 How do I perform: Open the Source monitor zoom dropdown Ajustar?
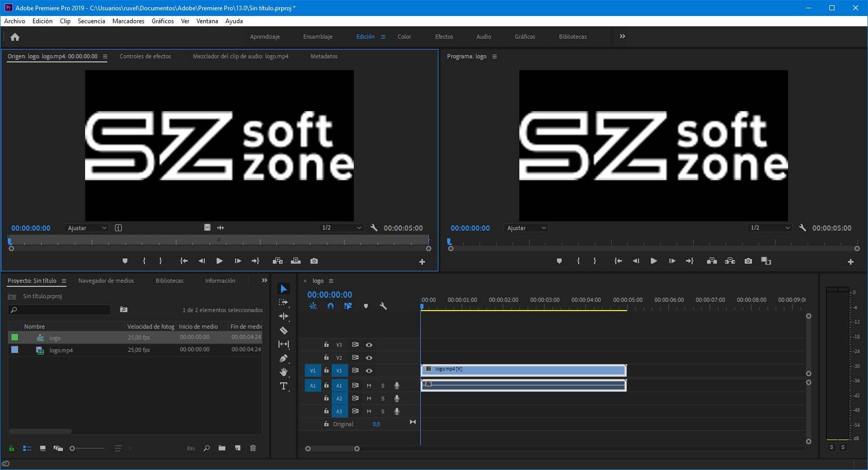click(87, 228)
